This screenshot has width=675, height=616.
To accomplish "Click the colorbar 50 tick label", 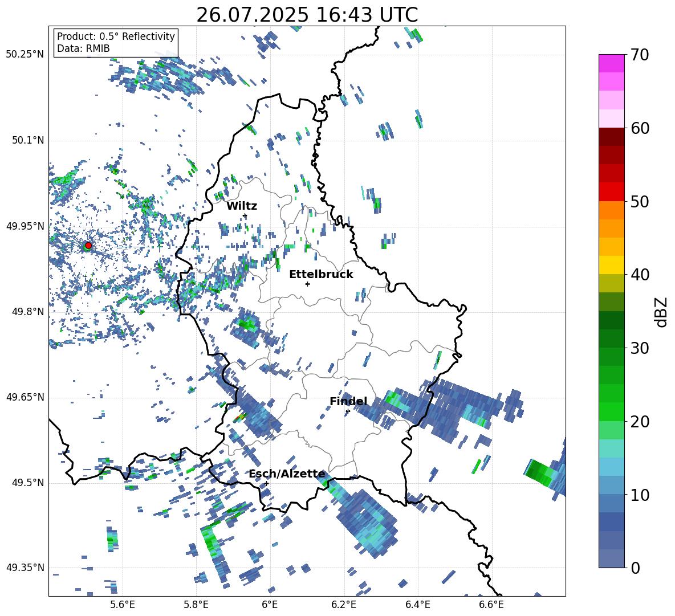I will point(640,201).
